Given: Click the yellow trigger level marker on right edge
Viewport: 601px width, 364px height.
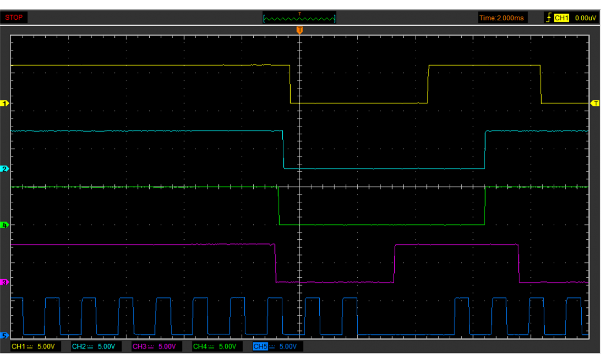Looking at the screenshot, I should point(595,104).
